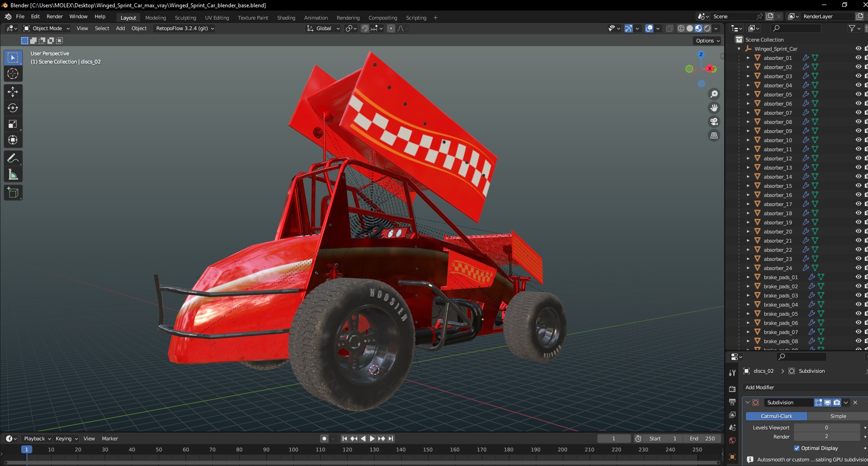This screenshot has width=868, height=466.
Task: Hide brake_pads_03 with its eye icon
Action: pyautogui.click(x=858, y=295)
